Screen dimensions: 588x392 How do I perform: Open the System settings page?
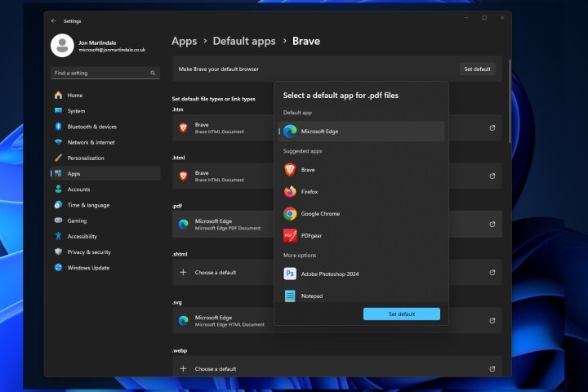[105, 111]
